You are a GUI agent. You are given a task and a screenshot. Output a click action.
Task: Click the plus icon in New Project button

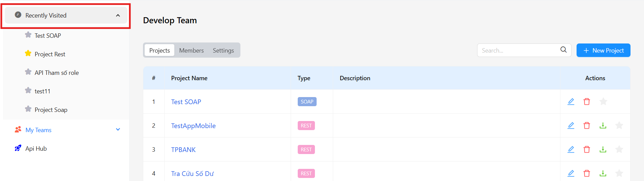[586, 51]
